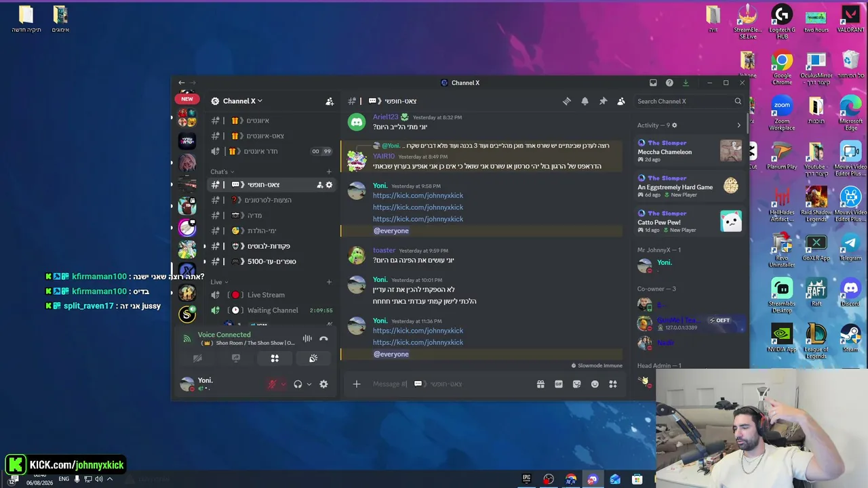Open the פקודות-לבוטים text channel
The width and height of the screenshot is (868, 488).
click(271, 246)
